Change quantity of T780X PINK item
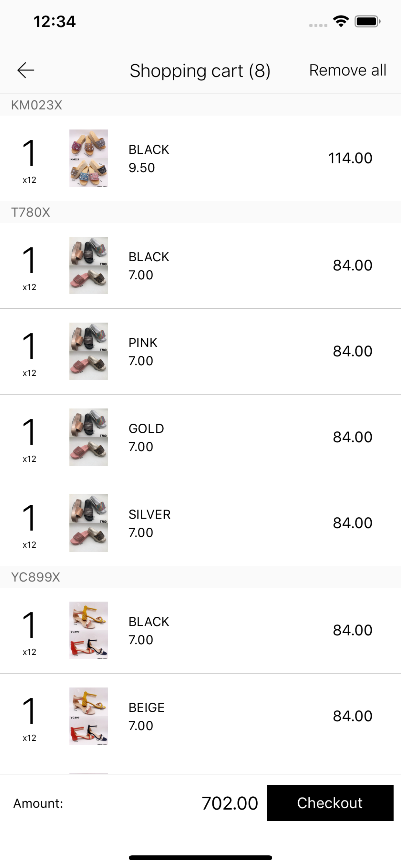The width and height of the screenshot is (401, 868). 29,354
